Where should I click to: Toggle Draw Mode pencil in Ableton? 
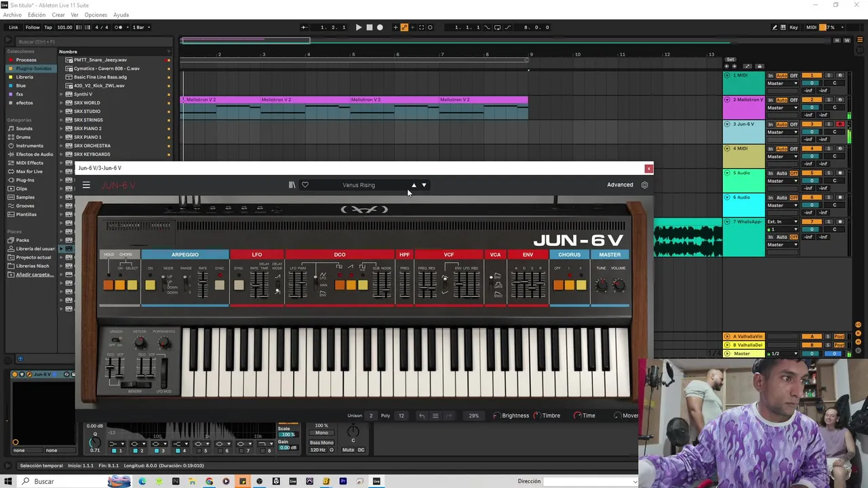tap(775, 27)
